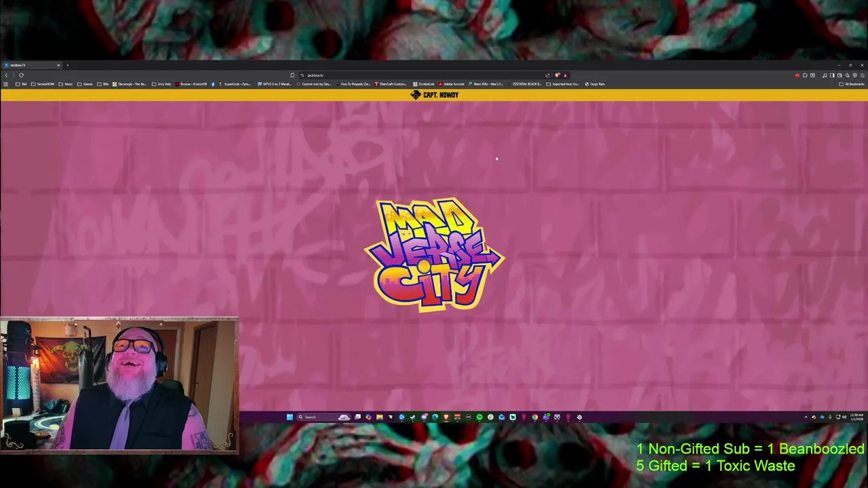
Task: Reload the jackbox.tv page
Action: 21,75
